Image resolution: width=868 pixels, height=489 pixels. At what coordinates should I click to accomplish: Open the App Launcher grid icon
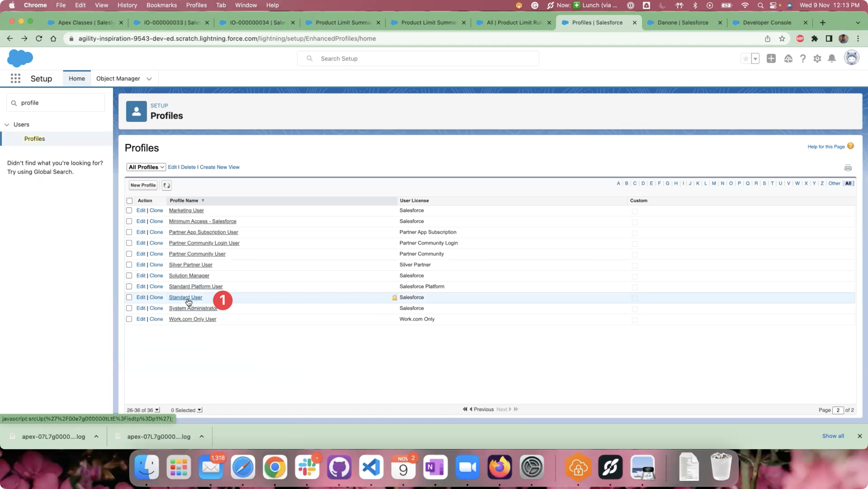coord(15,78)
